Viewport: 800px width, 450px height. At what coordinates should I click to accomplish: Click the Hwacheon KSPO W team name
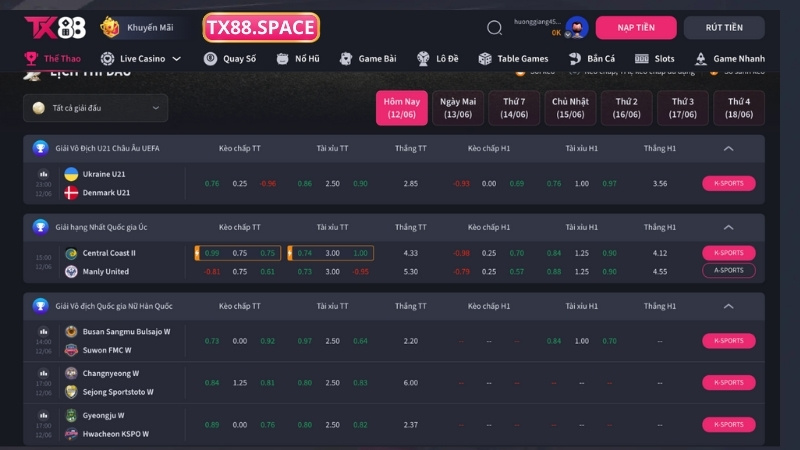tap(116, 434)
